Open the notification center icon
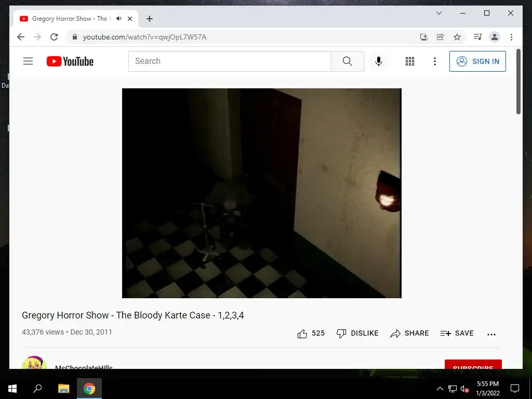532x399 pixels. point(515,389)
